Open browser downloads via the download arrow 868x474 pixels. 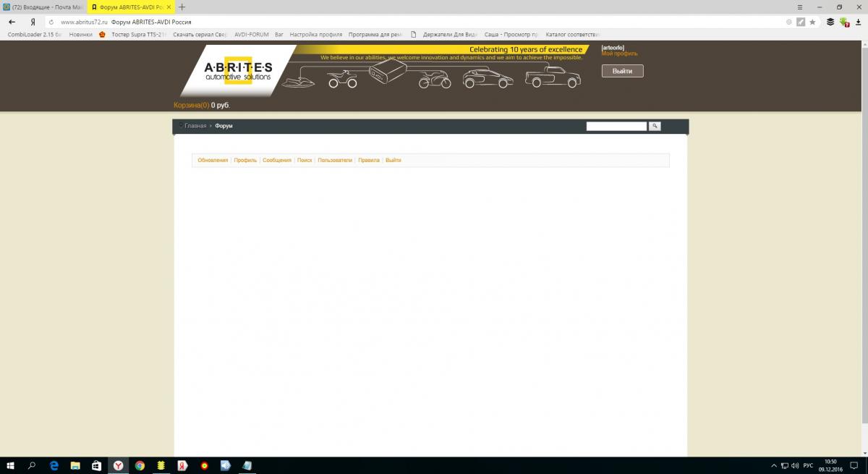858,22
